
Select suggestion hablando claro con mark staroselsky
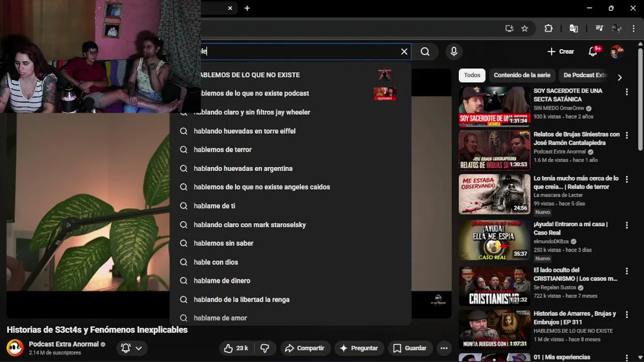(x=290, y=225)
